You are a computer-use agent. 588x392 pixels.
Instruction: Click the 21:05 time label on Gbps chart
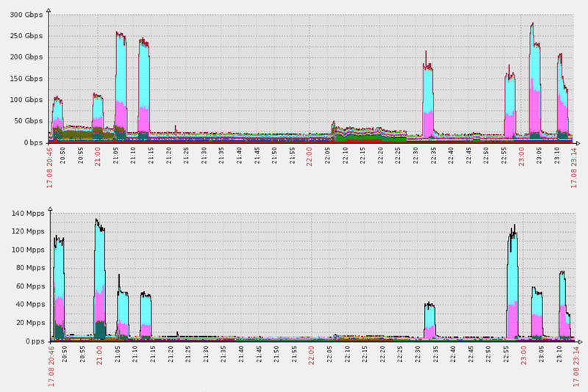[116, 155]
